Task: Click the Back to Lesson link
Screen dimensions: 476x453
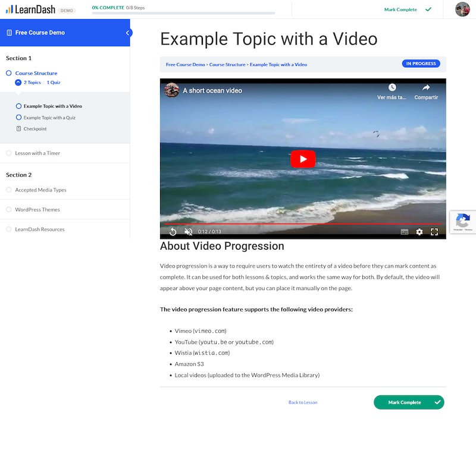Action: [303, 402]
